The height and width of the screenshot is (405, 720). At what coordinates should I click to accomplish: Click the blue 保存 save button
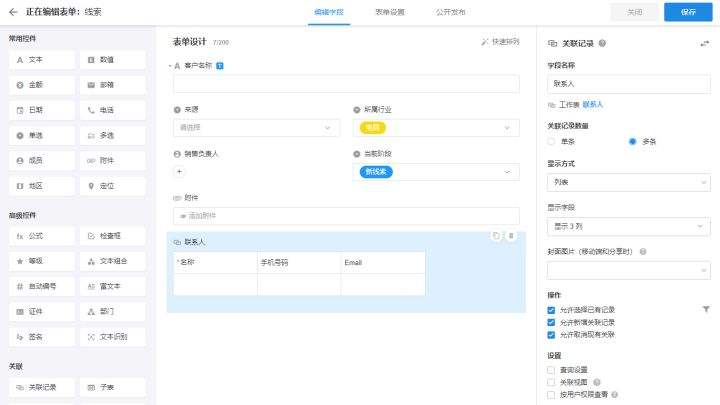click(x=688, y=12)
